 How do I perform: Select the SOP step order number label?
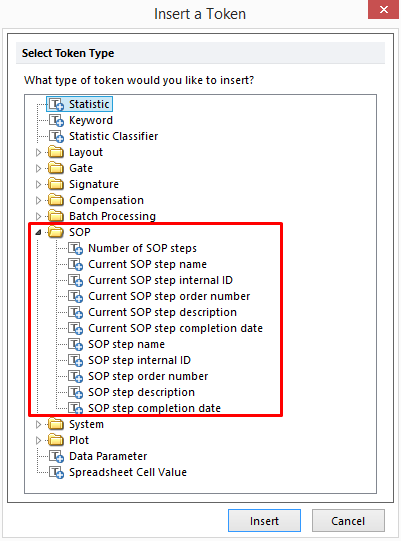coord(148,376)
